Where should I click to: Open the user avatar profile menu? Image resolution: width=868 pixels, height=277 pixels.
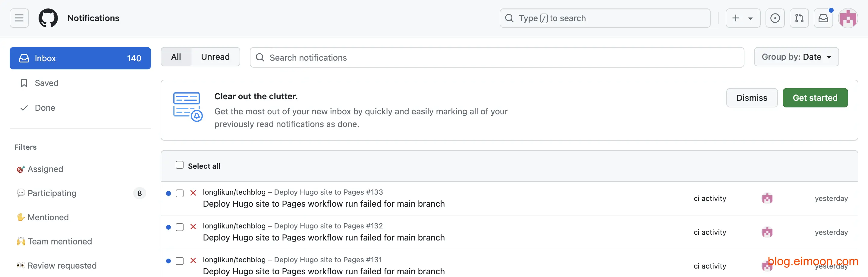[x=848, y=18]
